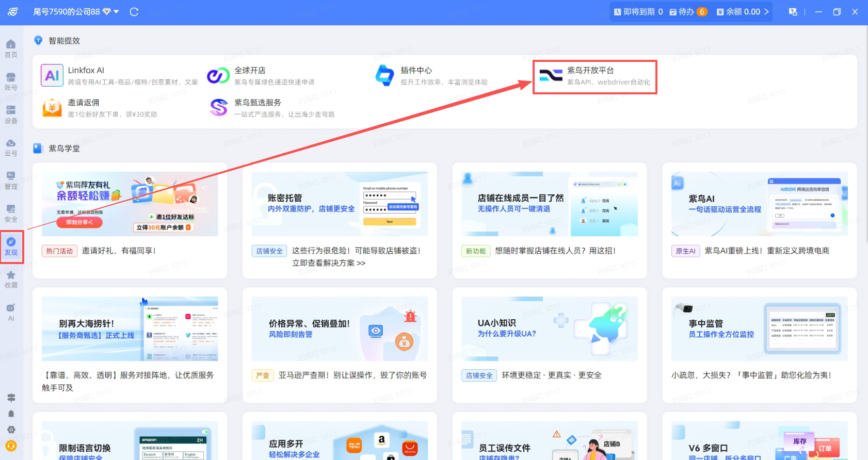Click the 全球开店 green icon
This screenshot has width=868, height=460.
(218, 75)
